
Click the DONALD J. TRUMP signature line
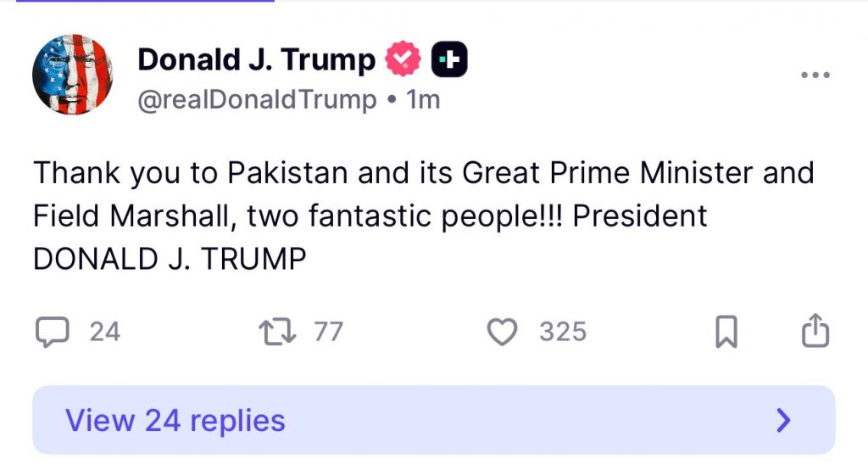point(169,260)
